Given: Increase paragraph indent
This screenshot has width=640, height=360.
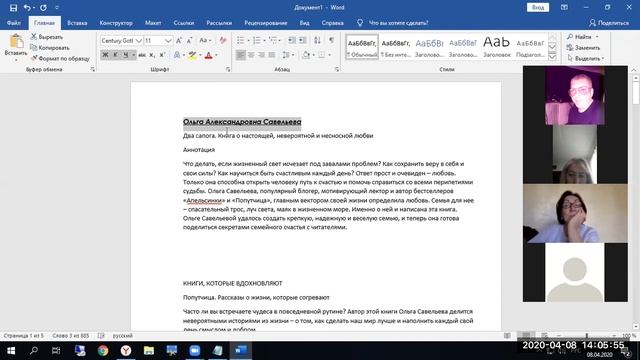Looking at the screenshot, I should click(x=302, y=40).
